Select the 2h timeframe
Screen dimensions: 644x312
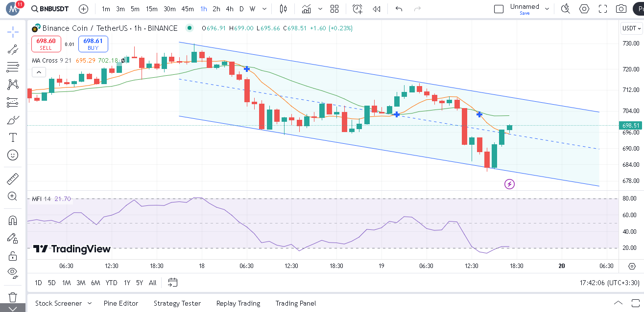[x=216, y=9]
